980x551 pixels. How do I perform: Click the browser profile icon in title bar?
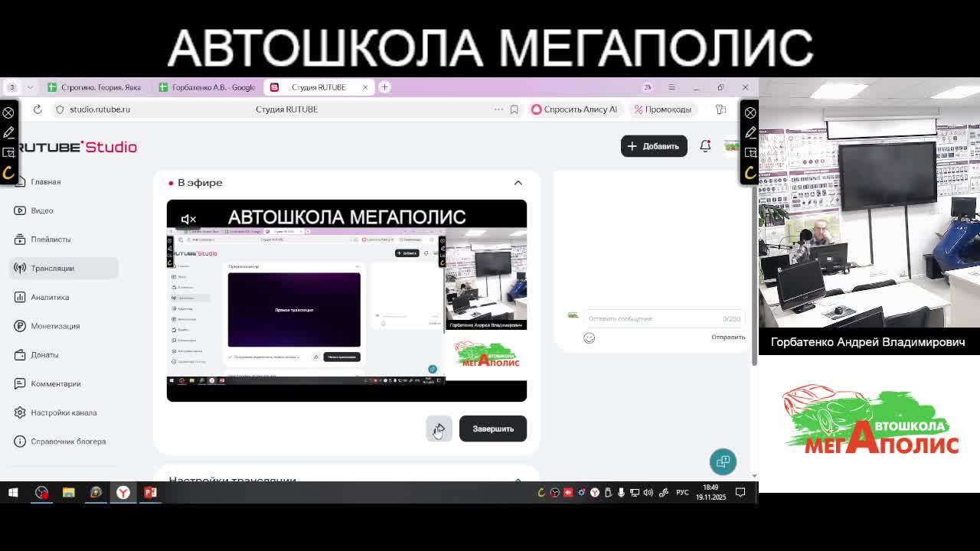[x=648, y=87]
